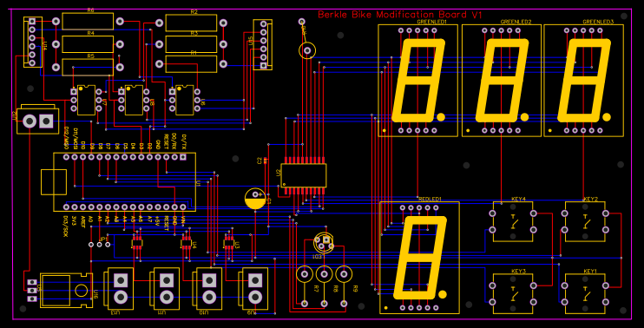
Task: Select the U1 Arduino Nano module outline
Action: (x=124, y=182)
